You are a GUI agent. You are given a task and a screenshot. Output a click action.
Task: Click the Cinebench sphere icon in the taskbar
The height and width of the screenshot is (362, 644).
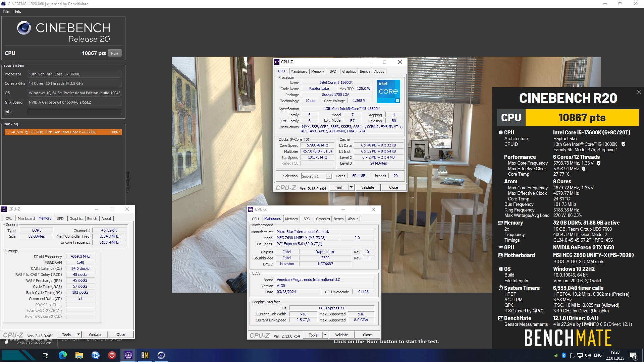pos(161,355)
